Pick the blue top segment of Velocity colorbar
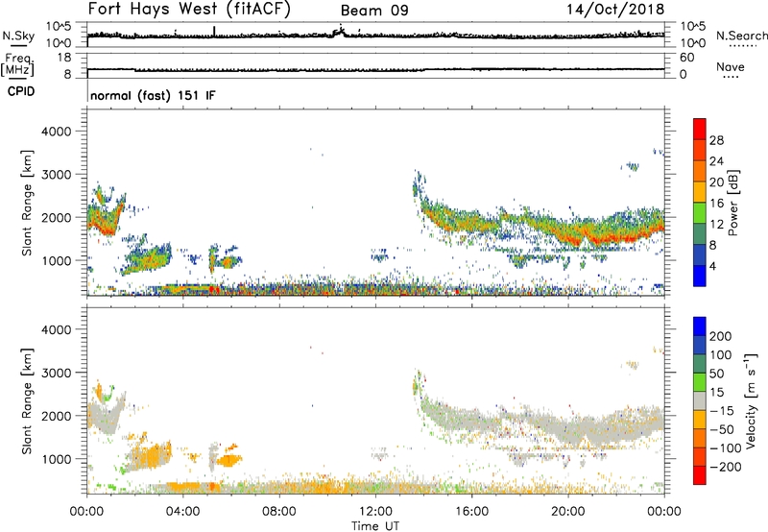Screen dimensions: 768x532 click(700, 326)
